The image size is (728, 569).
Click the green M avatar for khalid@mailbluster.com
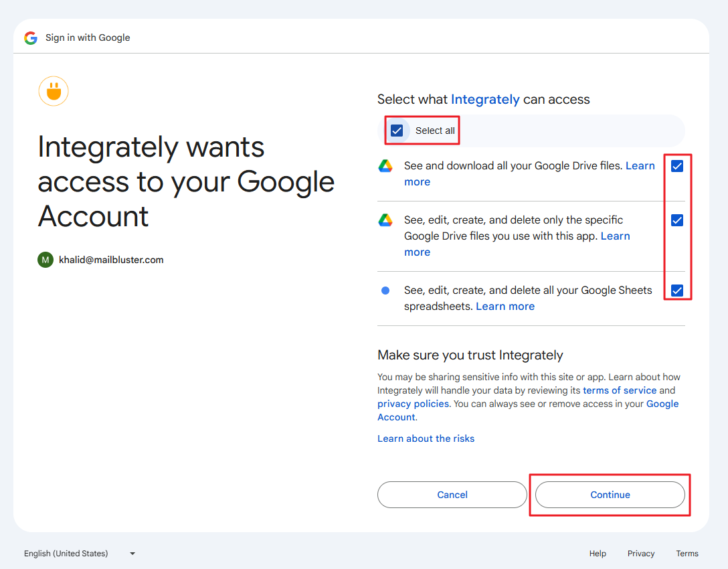45,259
